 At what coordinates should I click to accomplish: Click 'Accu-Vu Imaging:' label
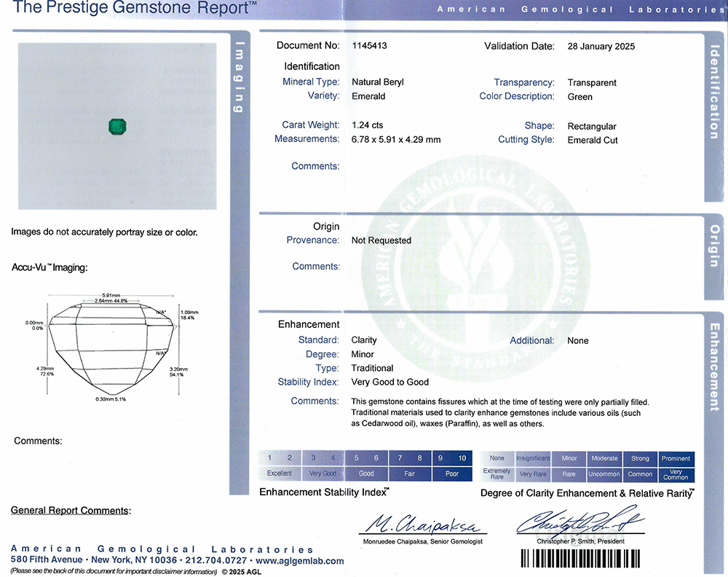click(50, 267)
